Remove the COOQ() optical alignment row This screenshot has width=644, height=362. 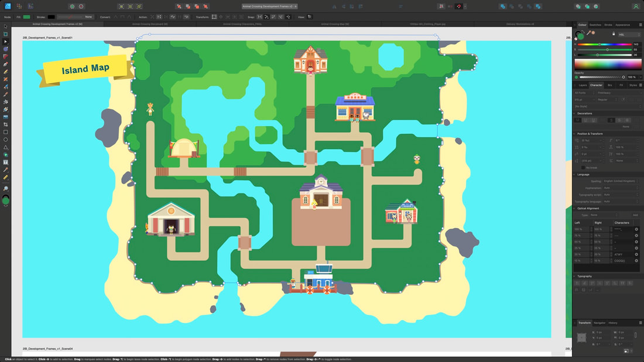click(636, 261)
